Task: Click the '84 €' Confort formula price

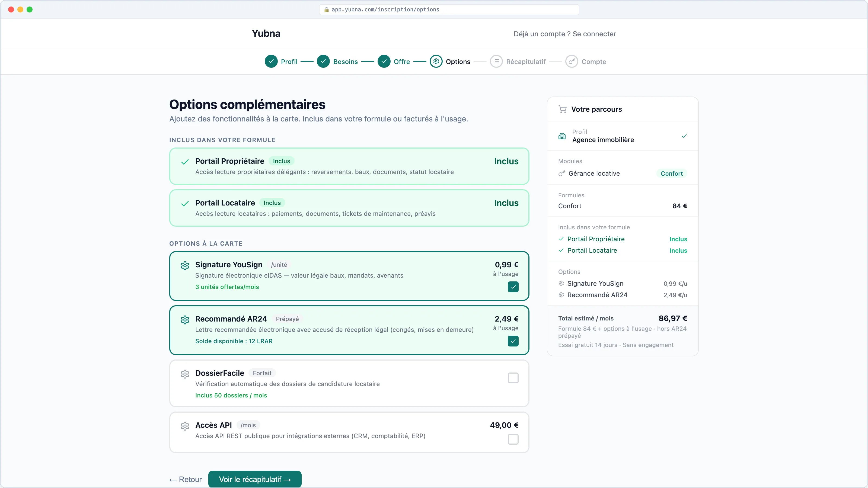Action: pos(679,206)
